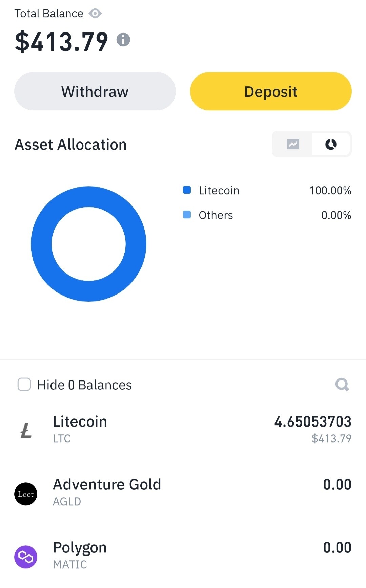Tap the info icon beside $413.79
Viewport: 366px width, 588px height.
[123, 40]
